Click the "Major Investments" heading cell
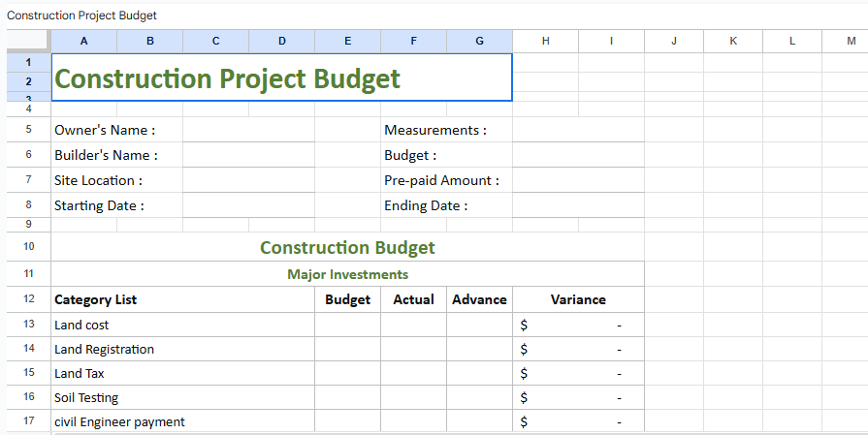Screen dimensions: 868x435 [x=347, y=274]
